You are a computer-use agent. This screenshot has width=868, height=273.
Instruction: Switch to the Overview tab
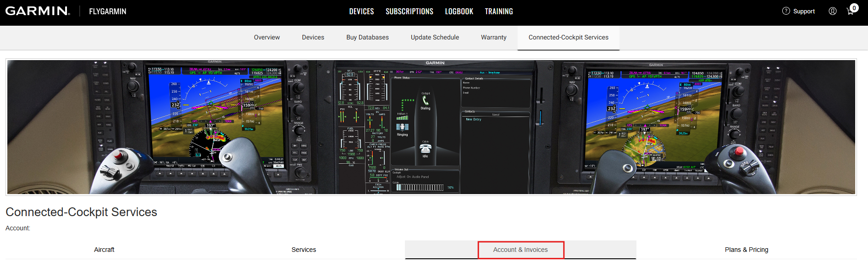coord(267,38)
